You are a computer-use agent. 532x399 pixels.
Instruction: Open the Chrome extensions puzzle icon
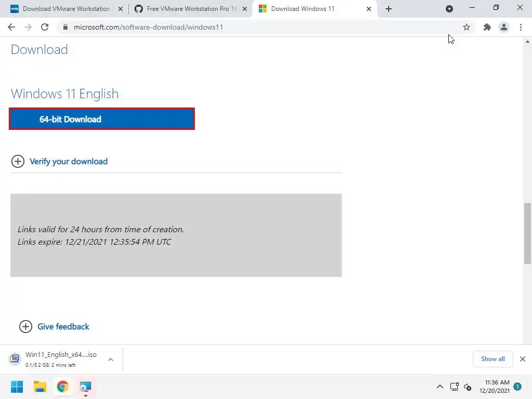tap(487, 27)
